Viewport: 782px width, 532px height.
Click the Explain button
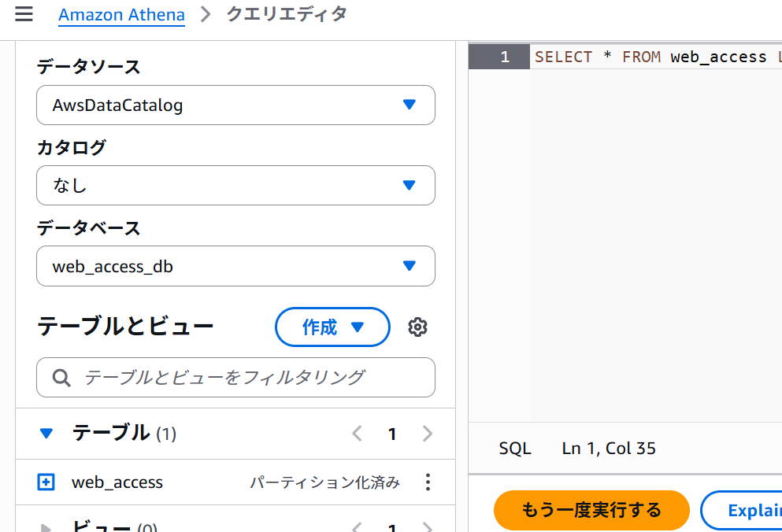point(742,511)
